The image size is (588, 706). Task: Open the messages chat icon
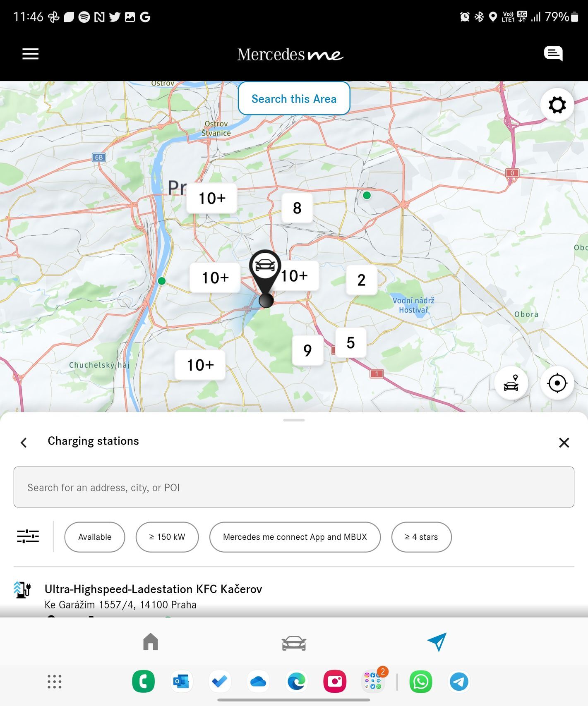click(x=553, y=54)
